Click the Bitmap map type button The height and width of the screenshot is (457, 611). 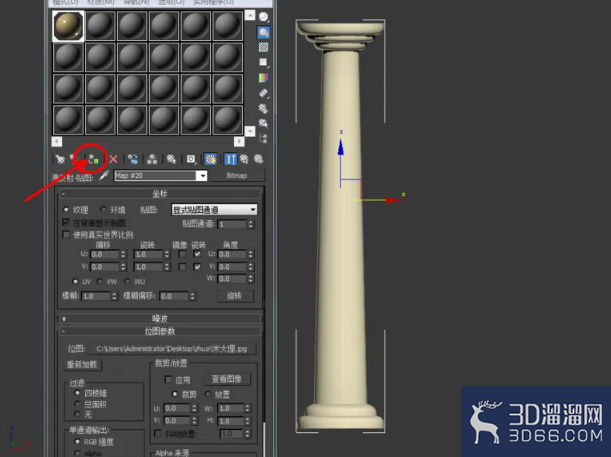[237, 176]
